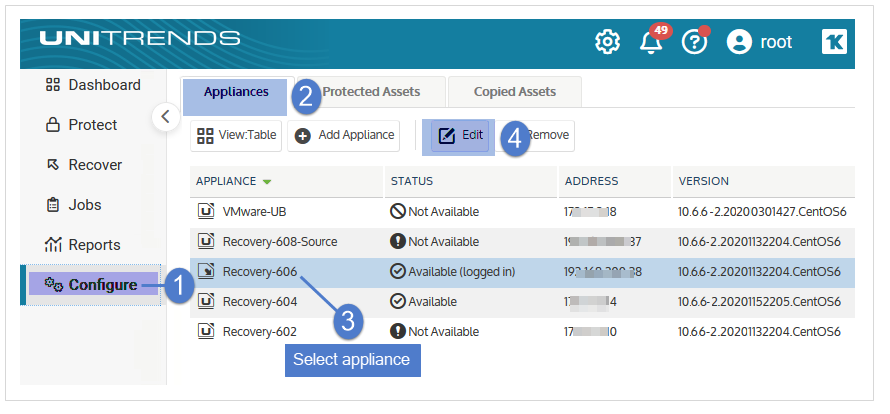890x414 pixels.
Task: Switch to the Copied Assets tab
Action: tap(515, 92)
